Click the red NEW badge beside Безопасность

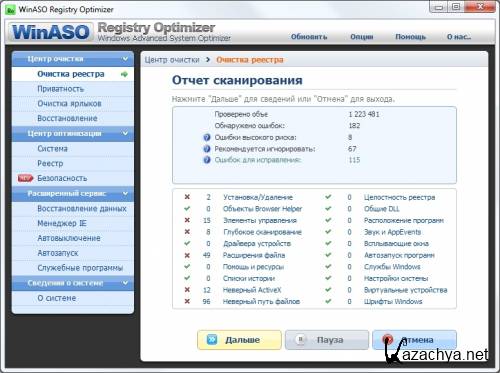click(x=25, y=178)
